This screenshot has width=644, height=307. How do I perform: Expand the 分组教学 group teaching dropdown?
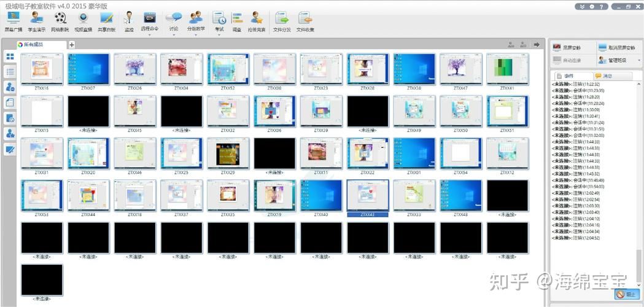tap(196, 35)
